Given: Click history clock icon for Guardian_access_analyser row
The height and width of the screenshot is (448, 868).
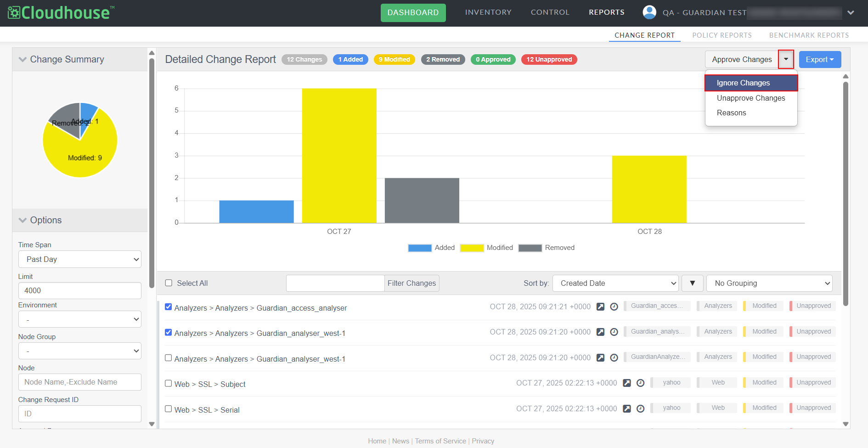Looking at the screenshot, I should point(614,307).
